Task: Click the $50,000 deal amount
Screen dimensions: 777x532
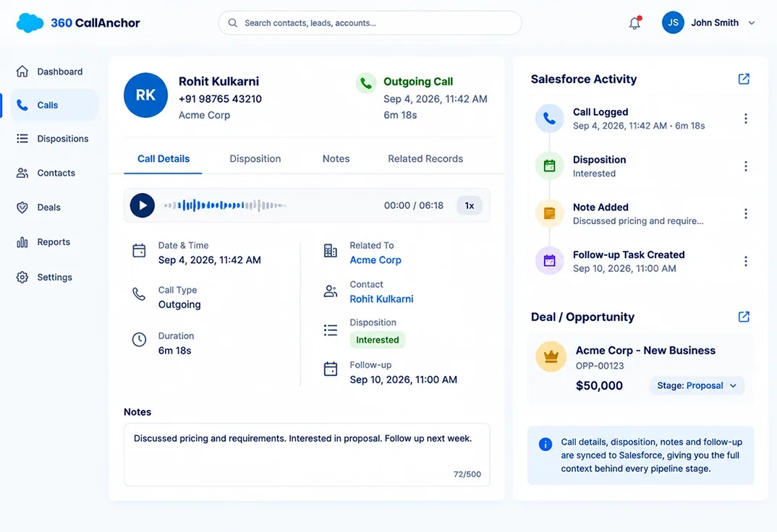Action: tap(599, 385)
